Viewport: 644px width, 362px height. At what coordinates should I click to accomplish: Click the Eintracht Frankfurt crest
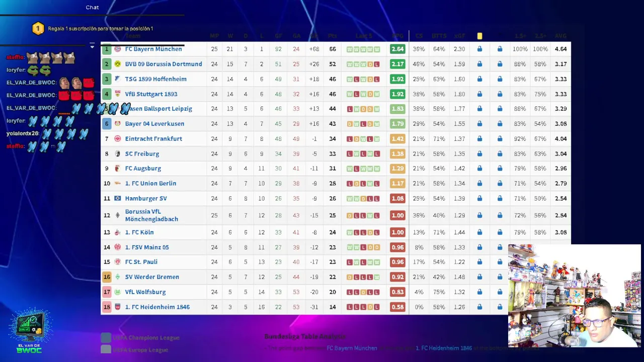117,139
